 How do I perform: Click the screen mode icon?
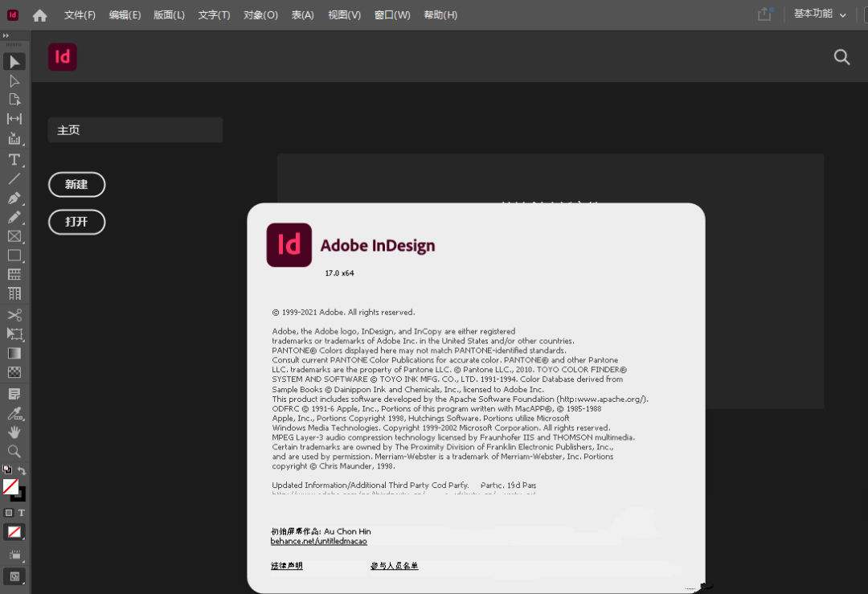pos(14,576)
